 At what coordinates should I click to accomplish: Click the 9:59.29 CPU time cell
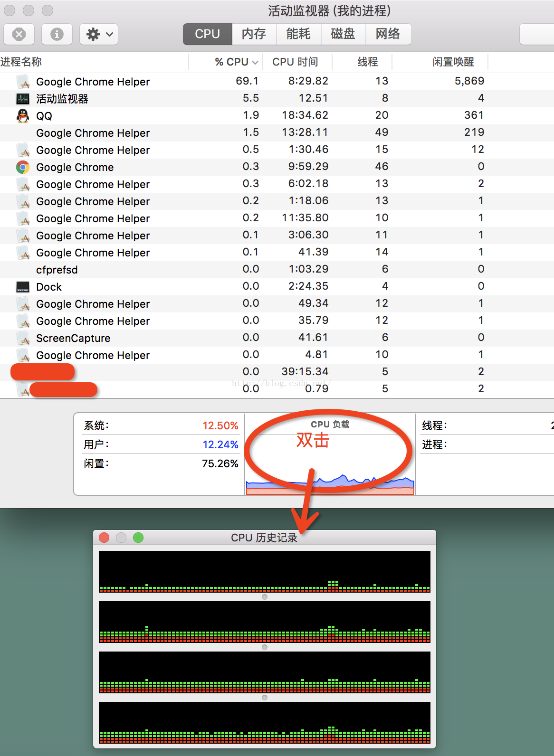308,167
